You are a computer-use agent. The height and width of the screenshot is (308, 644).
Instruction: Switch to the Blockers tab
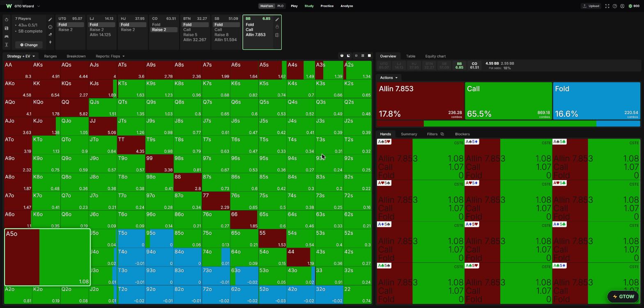[x=462, y=134]
